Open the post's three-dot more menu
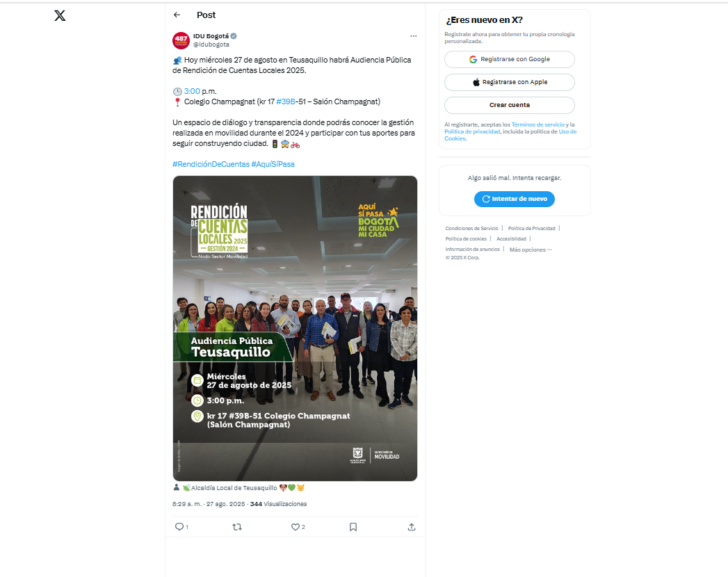Viewport: 728px width, 577px height. tap(413, 36)
